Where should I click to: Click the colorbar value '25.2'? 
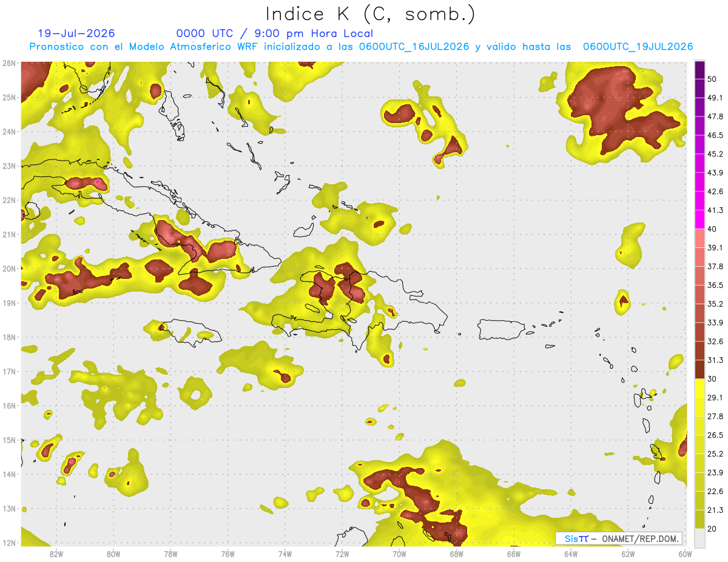tap(715, 454)
